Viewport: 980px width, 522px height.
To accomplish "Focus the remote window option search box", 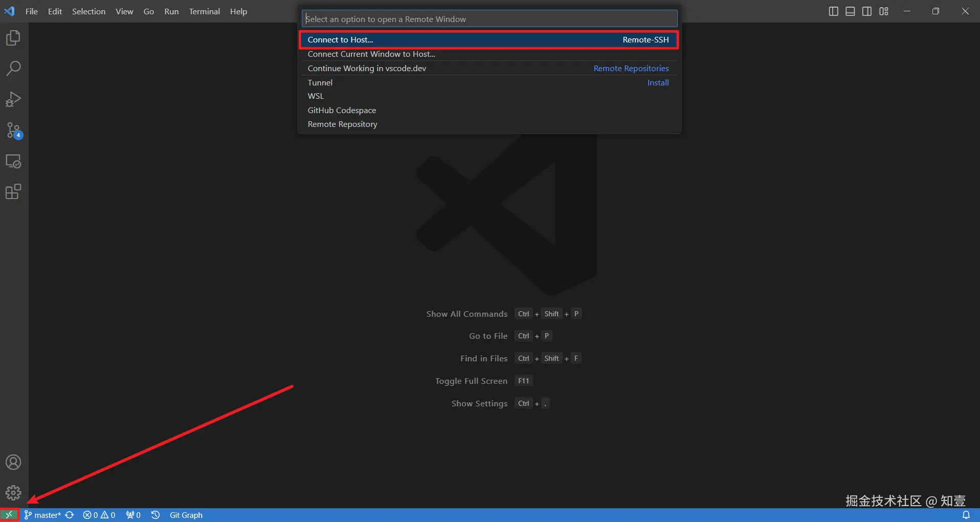I will coord(489,19).
